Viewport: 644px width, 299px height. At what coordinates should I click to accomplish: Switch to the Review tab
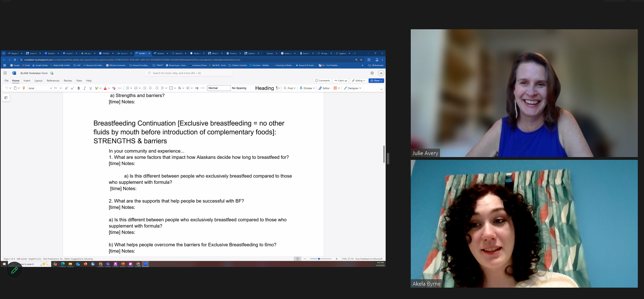click(x=68, y=81)
